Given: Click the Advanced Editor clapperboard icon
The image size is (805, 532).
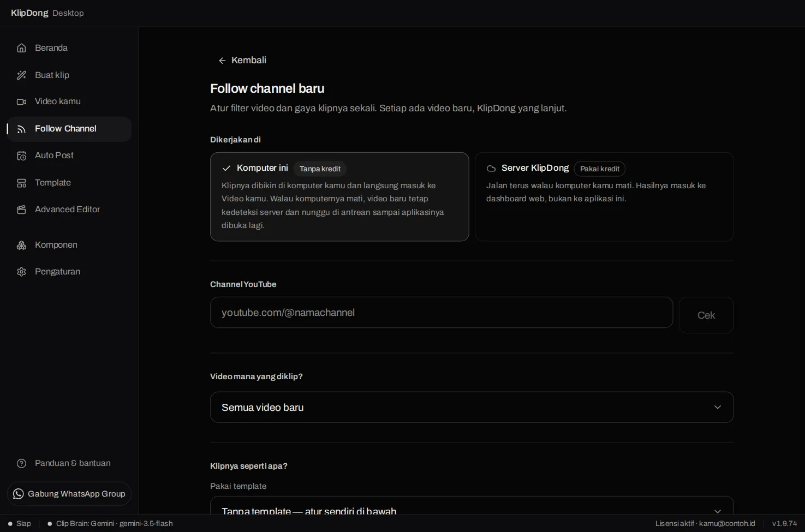Looking at the screenshot, I should [21, 210].
